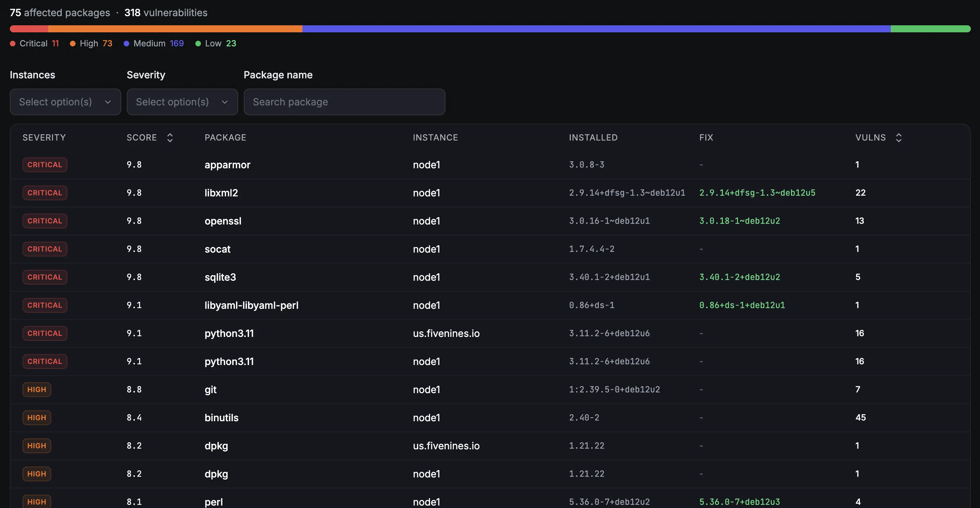The image size is (980, 508).
Task: Toggle Critical filter in the severity legend
Action: pyautogui.click(x=34, y=43)
